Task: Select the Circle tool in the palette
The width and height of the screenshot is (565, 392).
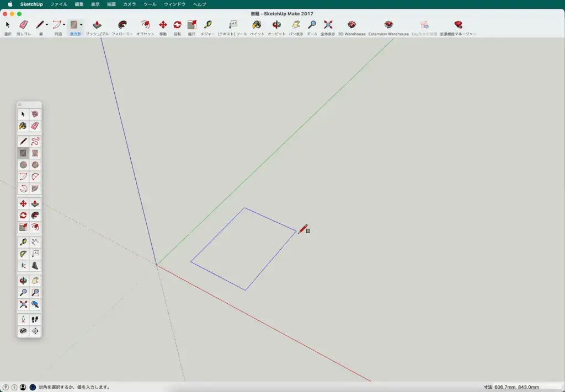Action: click(x=23, y=165)
